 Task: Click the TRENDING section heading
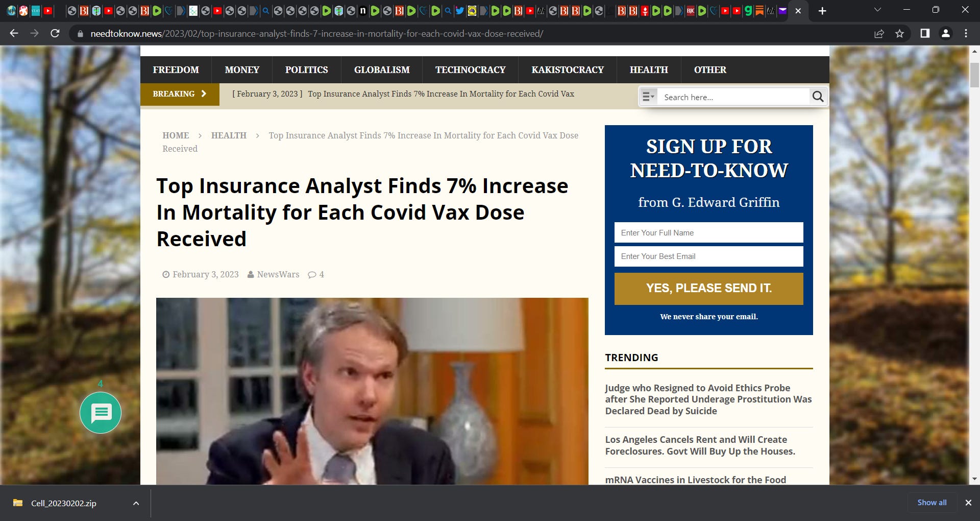click(x=631, y=358)
